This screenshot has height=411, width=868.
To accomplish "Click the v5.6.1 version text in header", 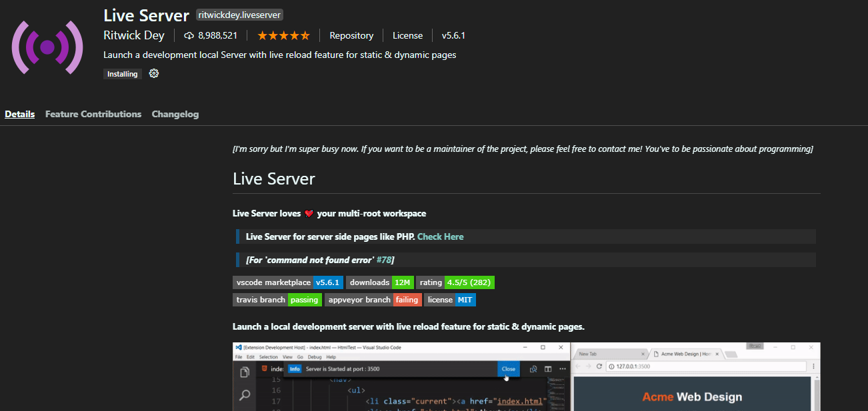I will point(453,35).
